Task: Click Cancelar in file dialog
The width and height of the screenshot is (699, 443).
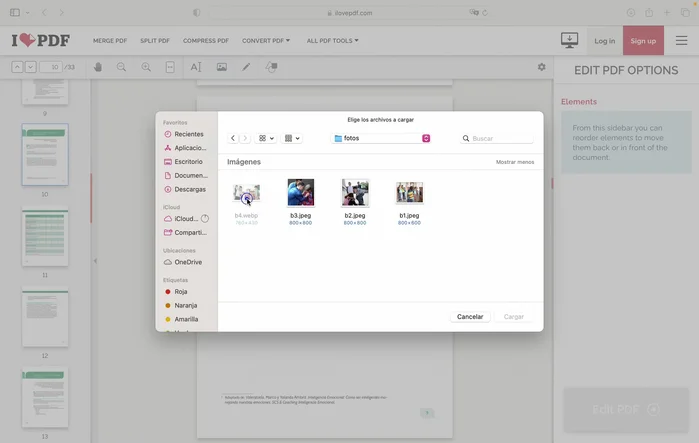Action: point(470,317)
